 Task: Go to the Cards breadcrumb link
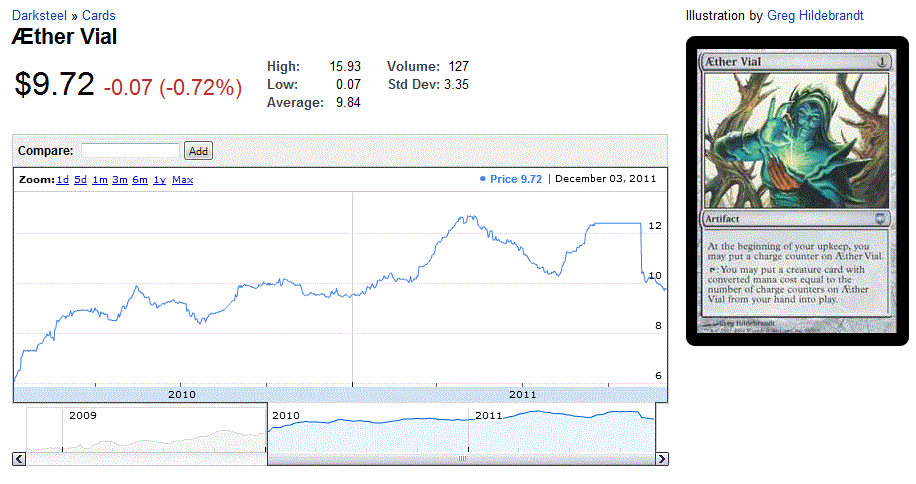click(x=98, y=15)
